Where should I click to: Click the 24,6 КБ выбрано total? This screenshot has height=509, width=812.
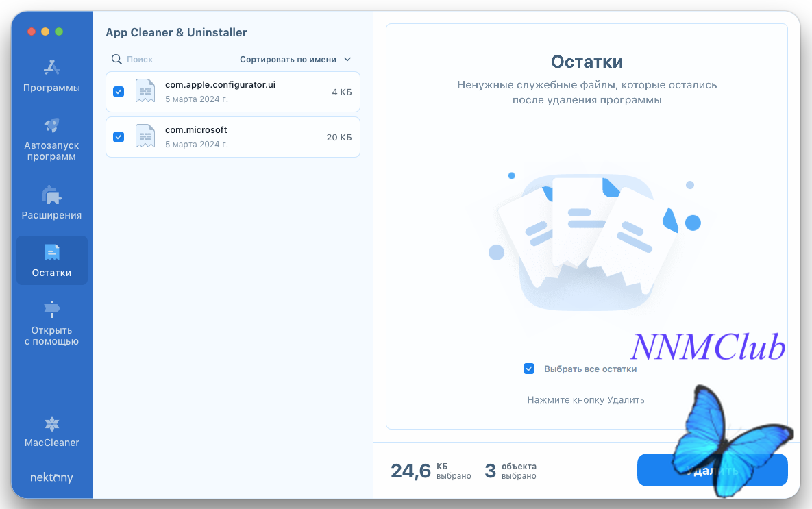point(431,471)
